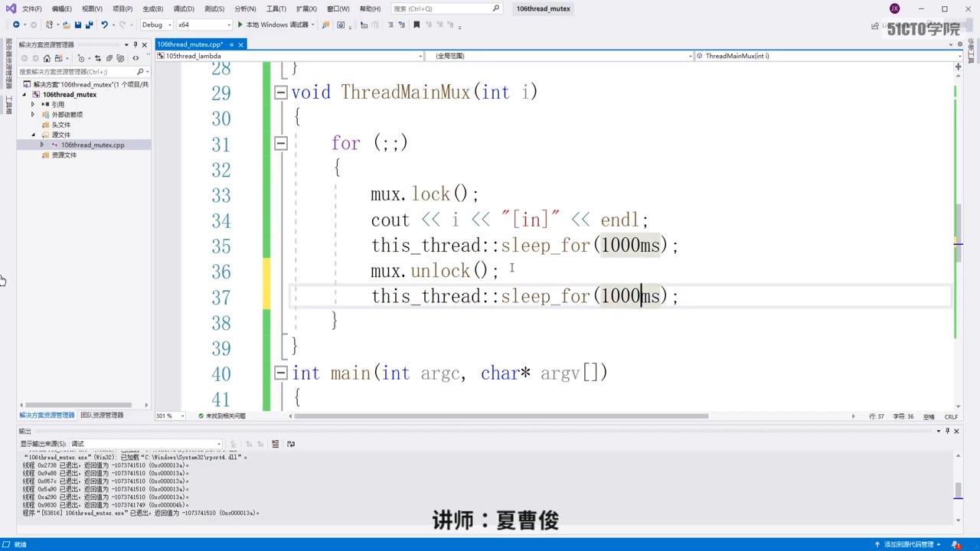The image size is (980, 551).
Task: Click the view code icon in Solution Explorer
Action: (136, 58)
